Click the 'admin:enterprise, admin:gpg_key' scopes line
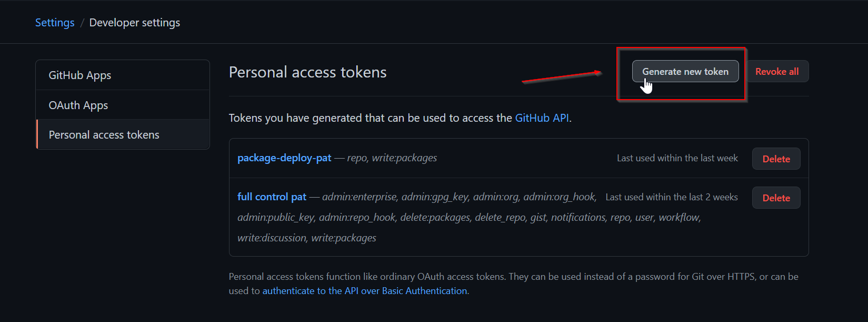The image size is (868, 322). 460,197
